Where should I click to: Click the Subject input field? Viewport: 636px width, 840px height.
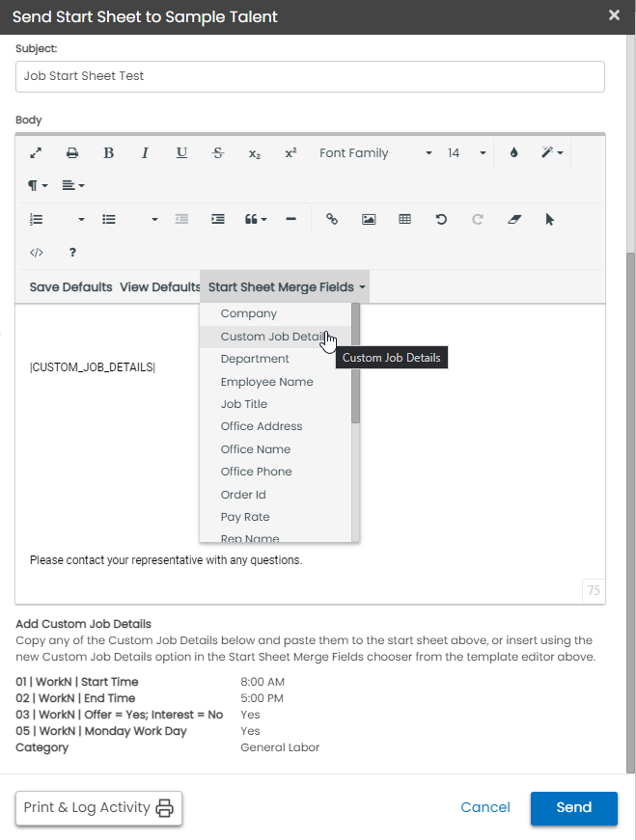click(x=310, y=76)
